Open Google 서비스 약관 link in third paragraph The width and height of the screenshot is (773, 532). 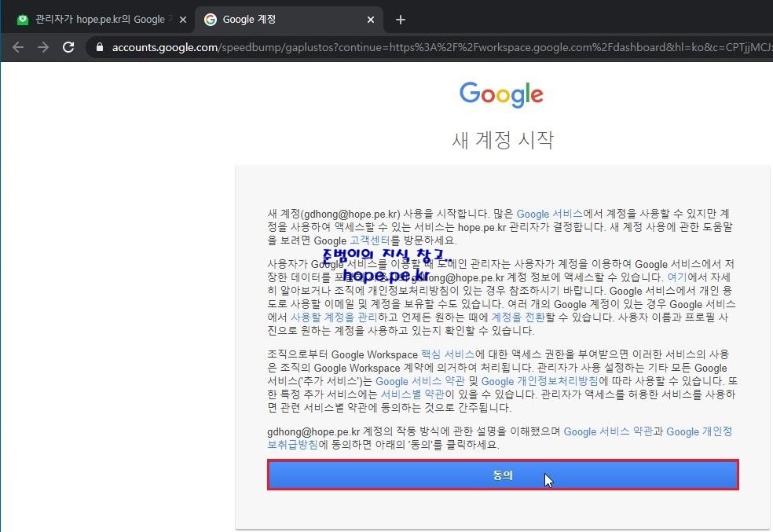point(420,381)
